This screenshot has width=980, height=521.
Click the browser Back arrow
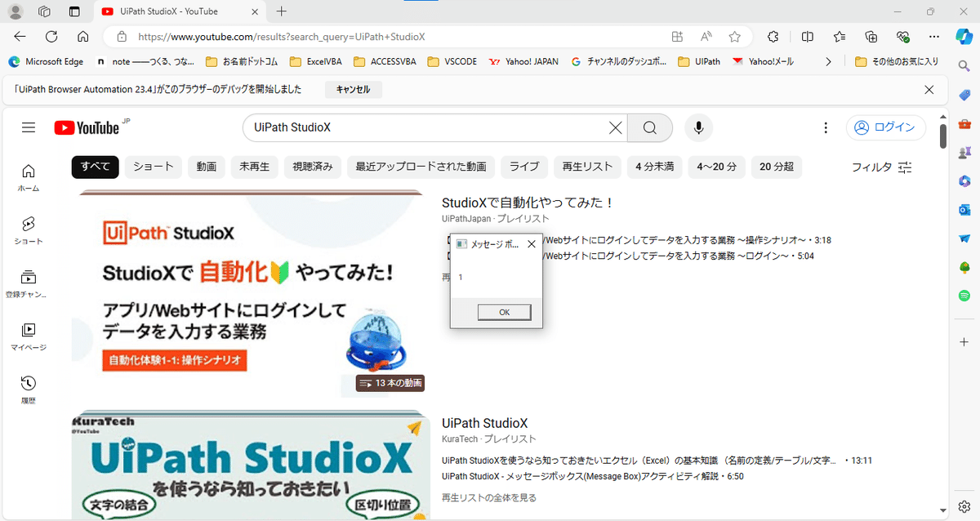(x=20, y=37)
